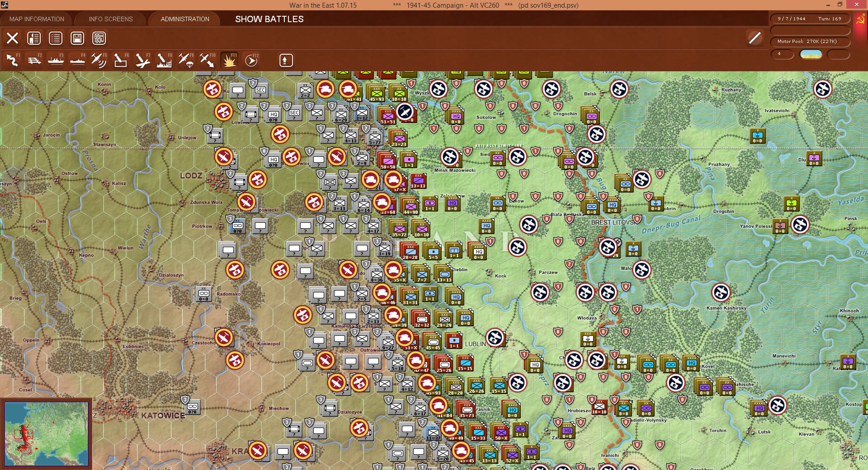Select the unit counter labeled 44=90
The image size is (868, 470).
(410, 206)
